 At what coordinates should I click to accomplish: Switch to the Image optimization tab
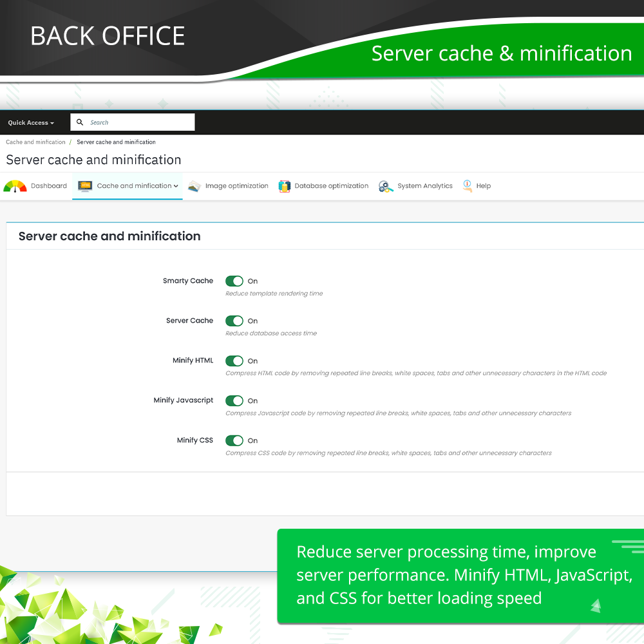pos(236,186)
